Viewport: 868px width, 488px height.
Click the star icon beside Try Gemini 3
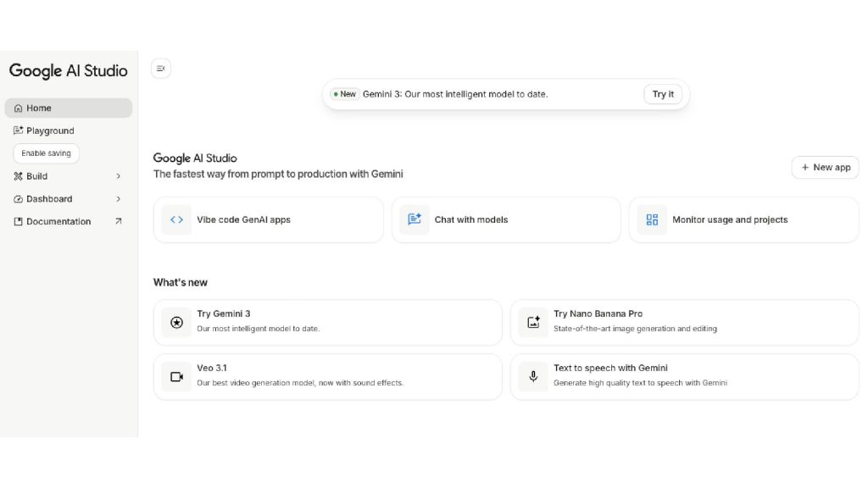tap(176, 322)
